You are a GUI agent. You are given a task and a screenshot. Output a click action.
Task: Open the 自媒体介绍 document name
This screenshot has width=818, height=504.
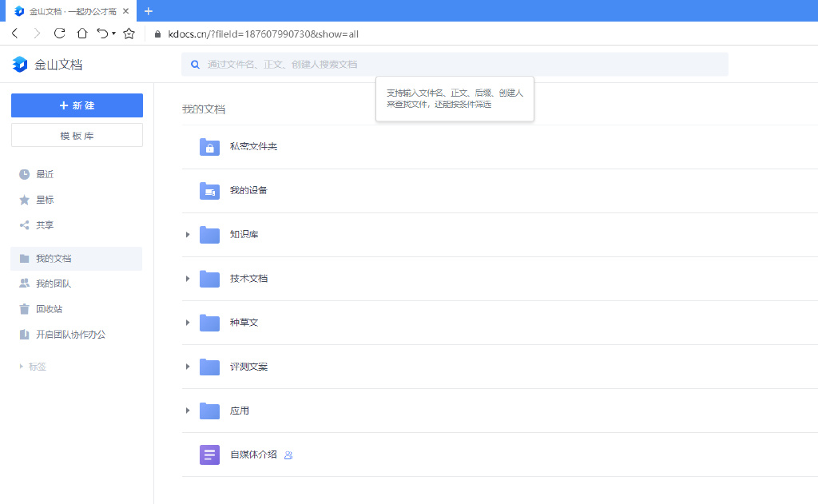pos(253,454)
